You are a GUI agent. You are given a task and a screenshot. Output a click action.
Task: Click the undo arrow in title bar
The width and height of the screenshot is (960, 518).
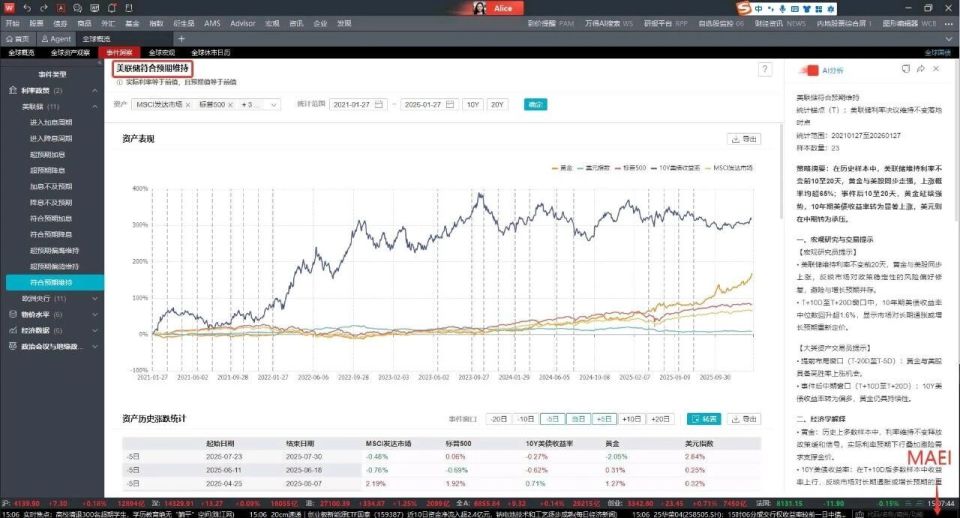pos(27,8)
